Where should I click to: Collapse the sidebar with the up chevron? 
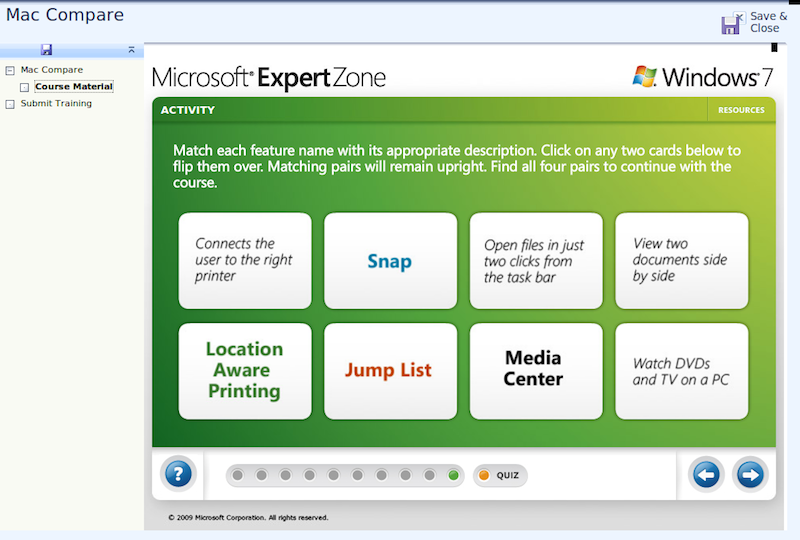click(x=131, y=50)
